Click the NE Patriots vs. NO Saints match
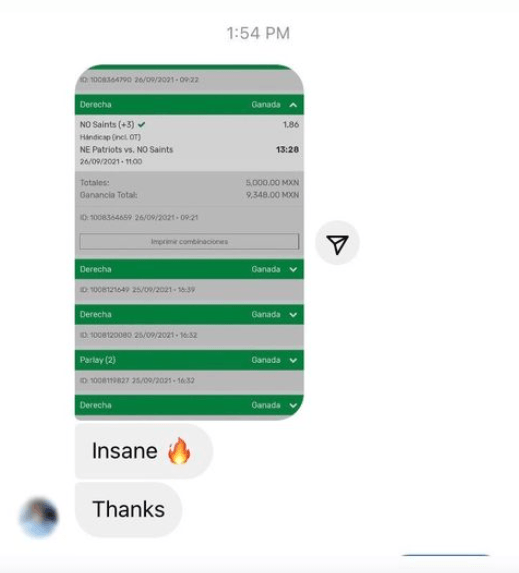519x573 pixels. coord(126,149)
